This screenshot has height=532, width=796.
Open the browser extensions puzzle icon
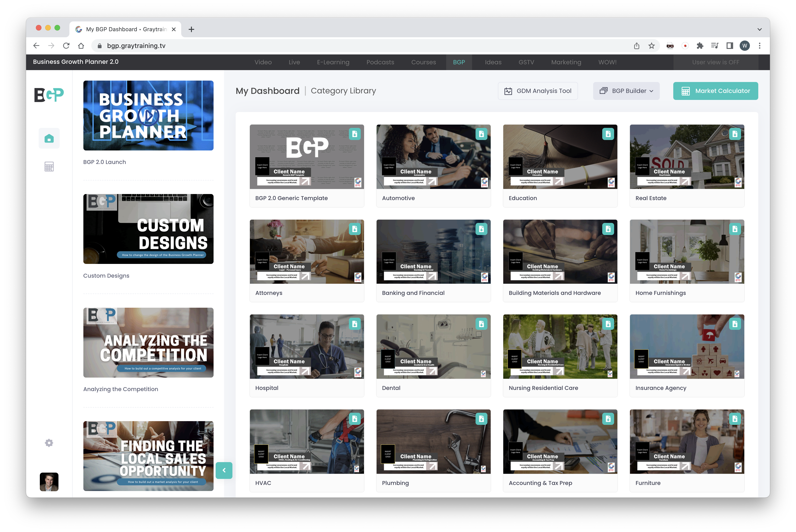point(700,46)
